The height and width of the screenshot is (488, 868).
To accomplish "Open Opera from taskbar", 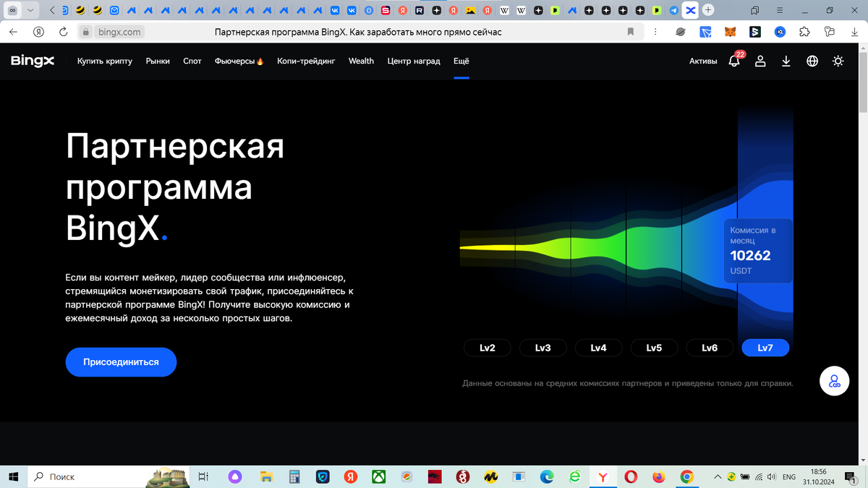I will pyautogui.click(x=631, y=476).
